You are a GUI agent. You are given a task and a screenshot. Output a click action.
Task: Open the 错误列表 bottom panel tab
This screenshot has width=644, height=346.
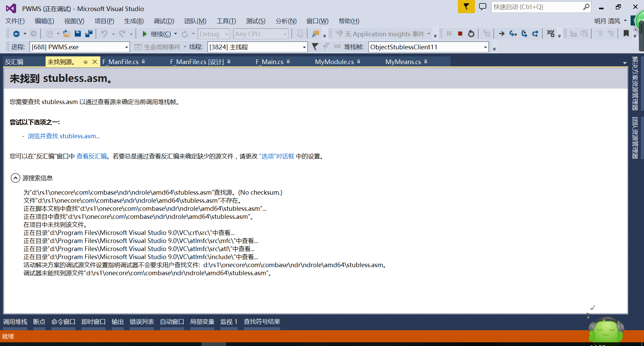[x=142, y=322]
